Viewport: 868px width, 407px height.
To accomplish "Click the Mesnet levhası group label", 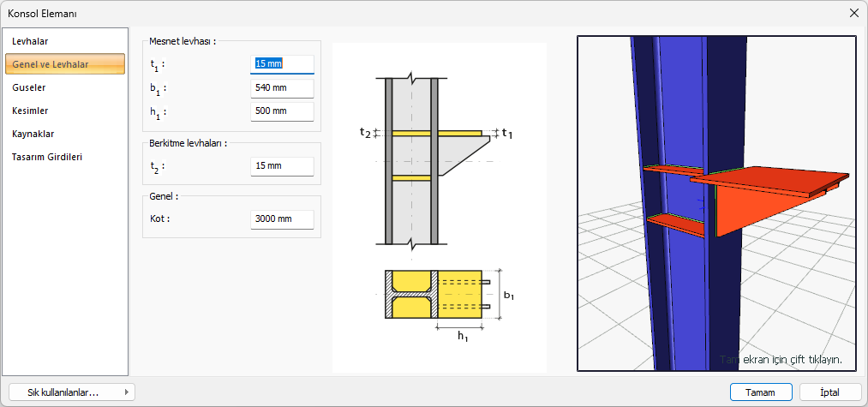I will pos(183,41).
